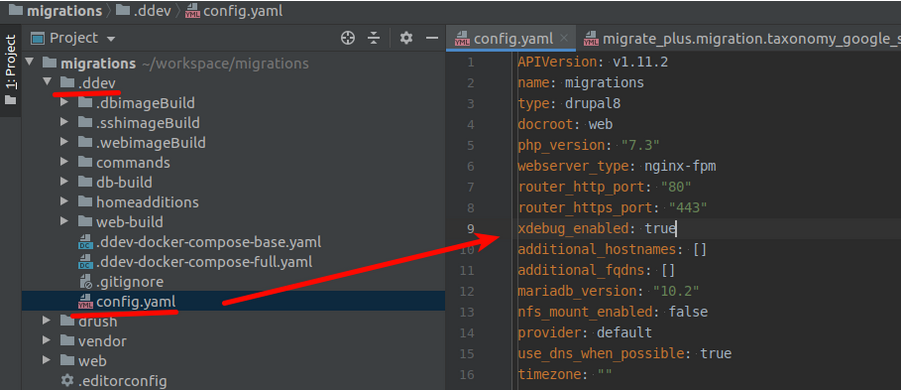The height and width of the screenshot is (390, 901).
Task: Collapse the migrations root folder
Action: click(x=30, y=63)
